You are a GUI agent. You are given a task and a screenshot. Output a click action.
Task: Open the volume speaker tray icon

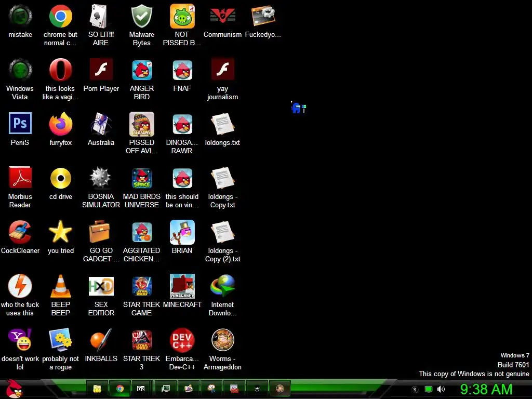click(x=441, y=389)
